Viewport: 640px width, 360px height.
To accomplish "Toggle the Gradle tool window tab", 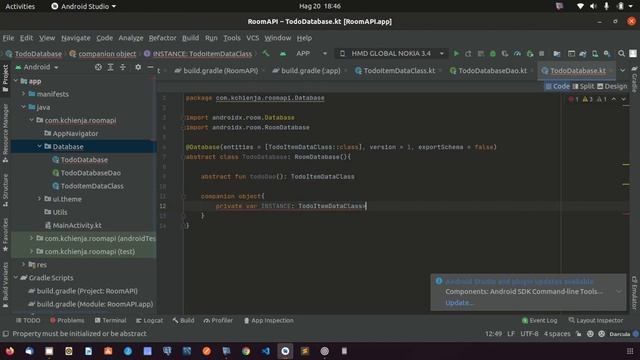I will (635, 79).
